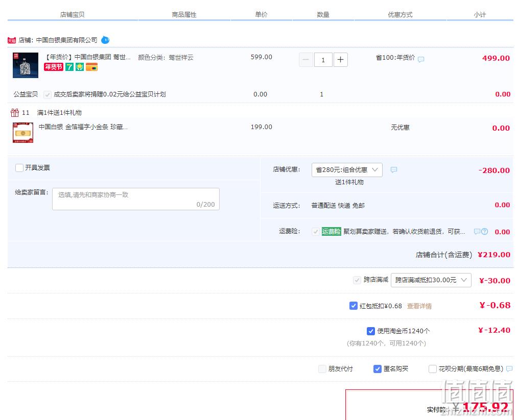This screenshot has height=420, width=517.
Task: Enable the 花呗分期 installment checkbox
Action: pos(432,368)
